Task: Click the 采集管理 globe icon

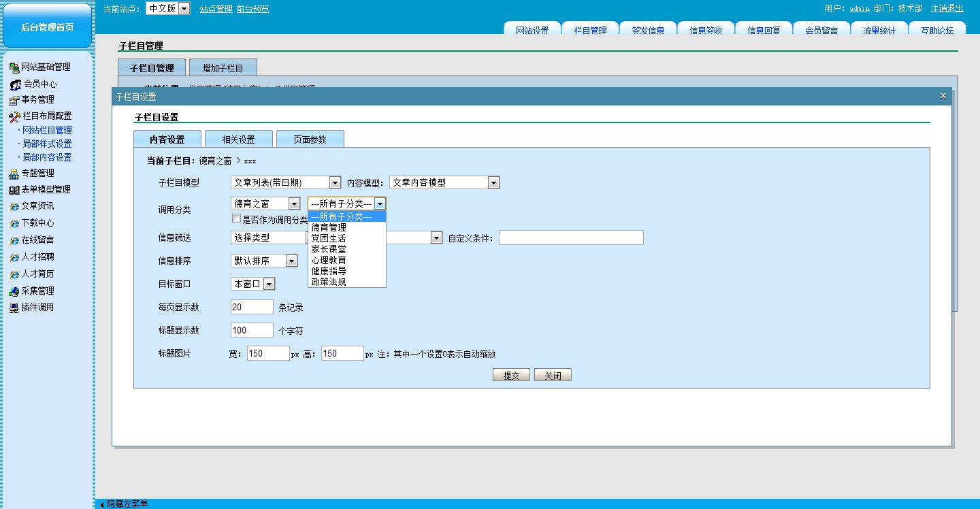Action: (14, 291)
